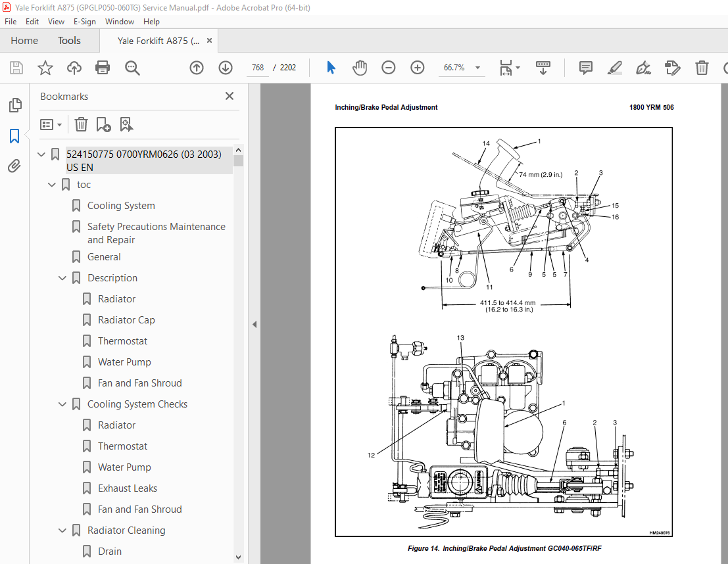Open the File menu

click(x=11, y=21)
